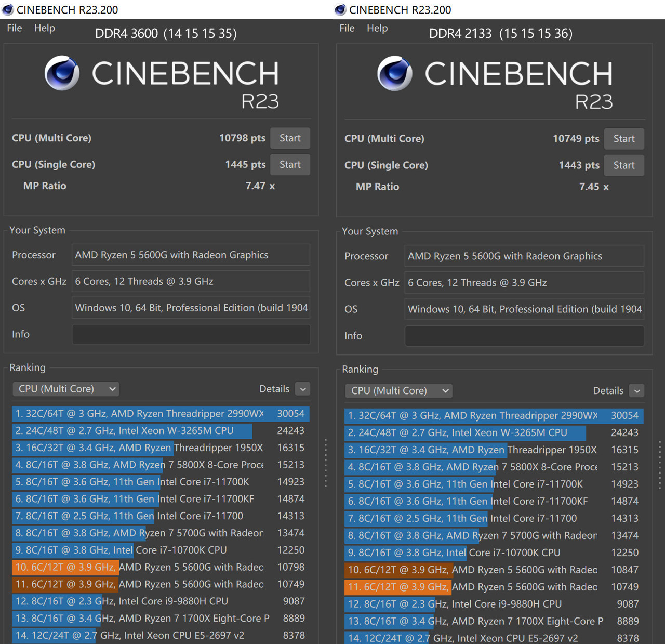The image size is (665, 644).
Task: Click Cinebench app icon in right title bar
Action: (340, 9)
